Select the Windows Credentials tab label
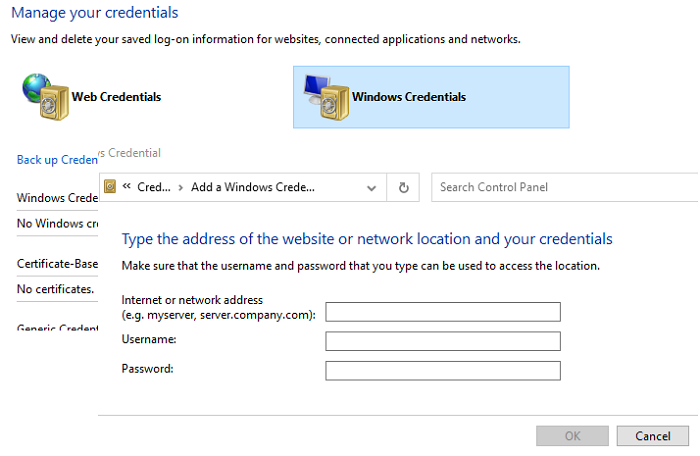700x456 pixels. (x=408, y=97)
